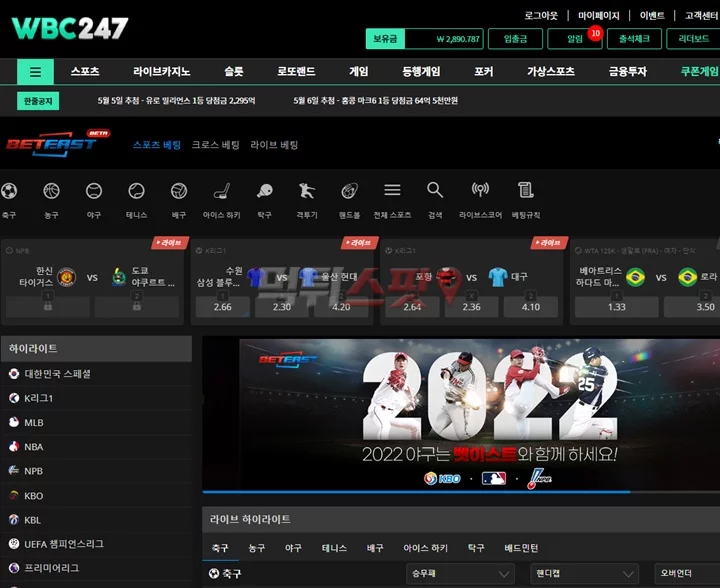Image resolution: width=720 pixels, height=588 pixels.
Task: Select the baseball (야구) sport icon
Action: coord(94,190)
